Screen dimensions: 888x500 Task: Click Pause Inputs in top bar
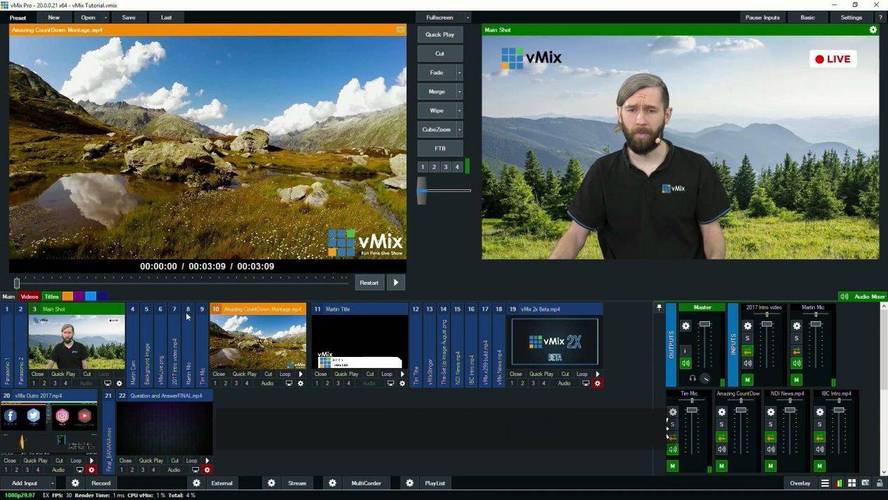pos(762,18)
